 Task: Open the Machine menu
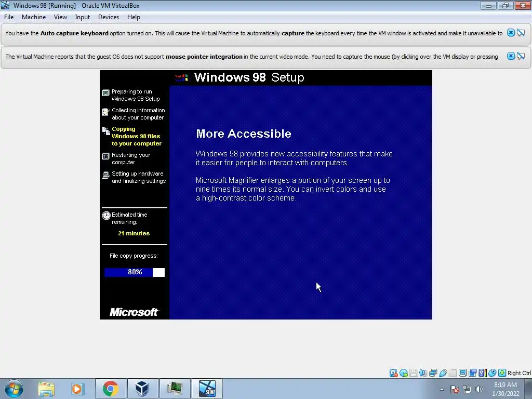click(34, 17)
